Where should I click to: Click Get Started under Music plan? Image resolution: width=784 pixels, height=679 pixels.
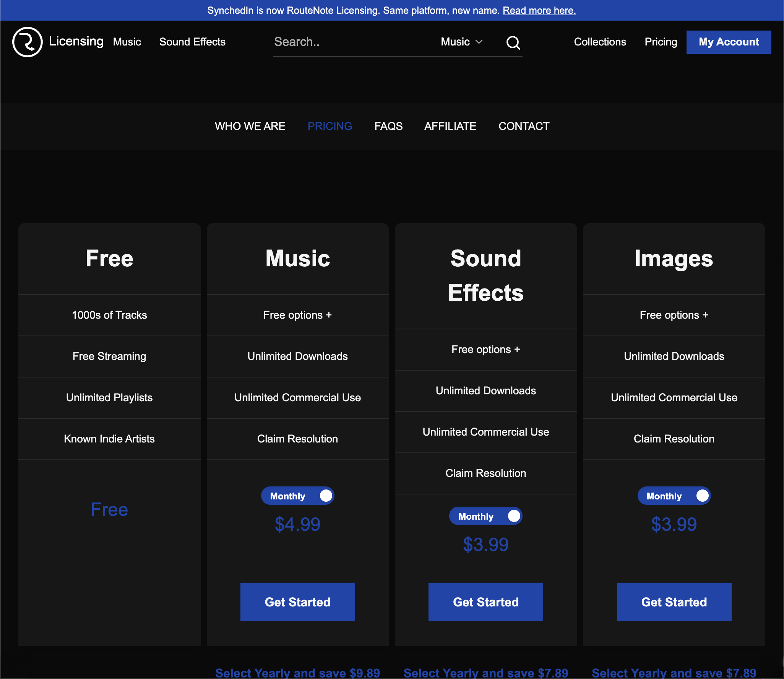pos(297,602)
